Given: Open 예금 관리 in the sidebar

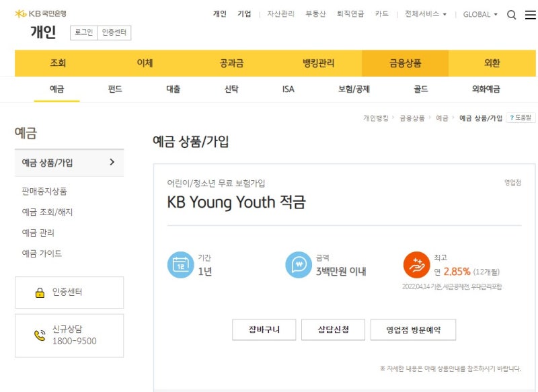Looking at the screenshot, I should [38, 233].
